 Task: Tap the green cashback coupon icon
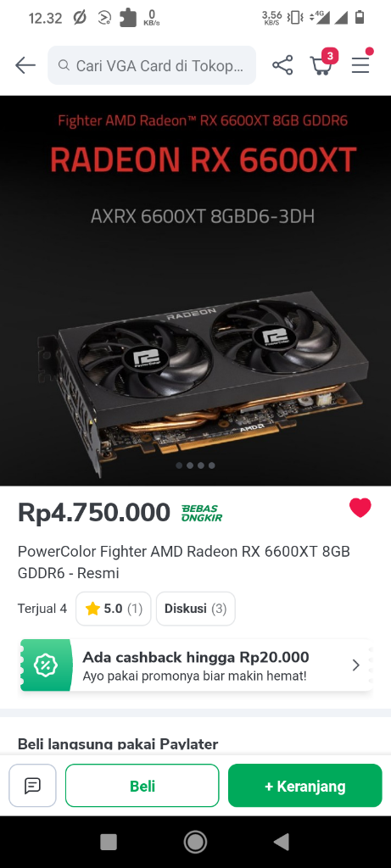tap(46, 665)
